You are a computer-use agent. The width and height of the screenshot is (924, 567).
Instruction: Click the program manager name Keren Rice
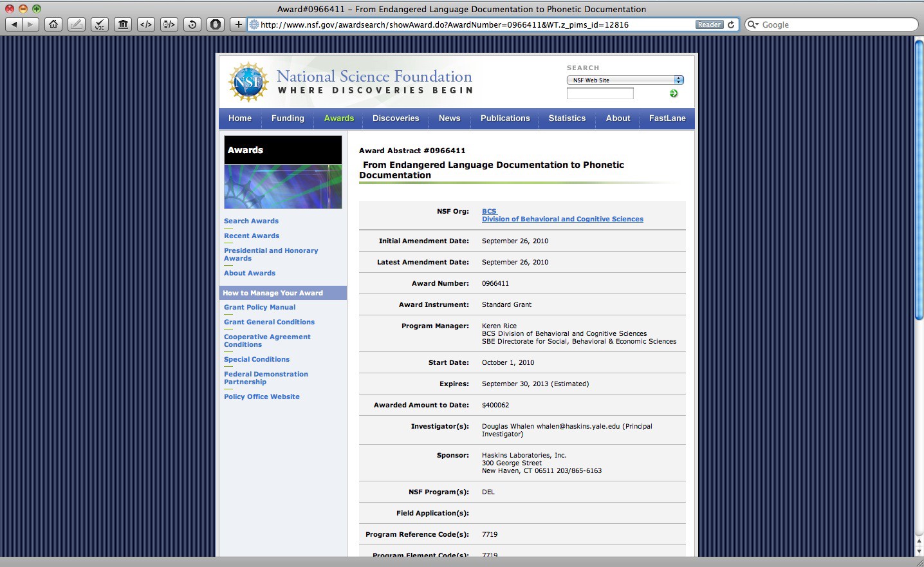499,326
